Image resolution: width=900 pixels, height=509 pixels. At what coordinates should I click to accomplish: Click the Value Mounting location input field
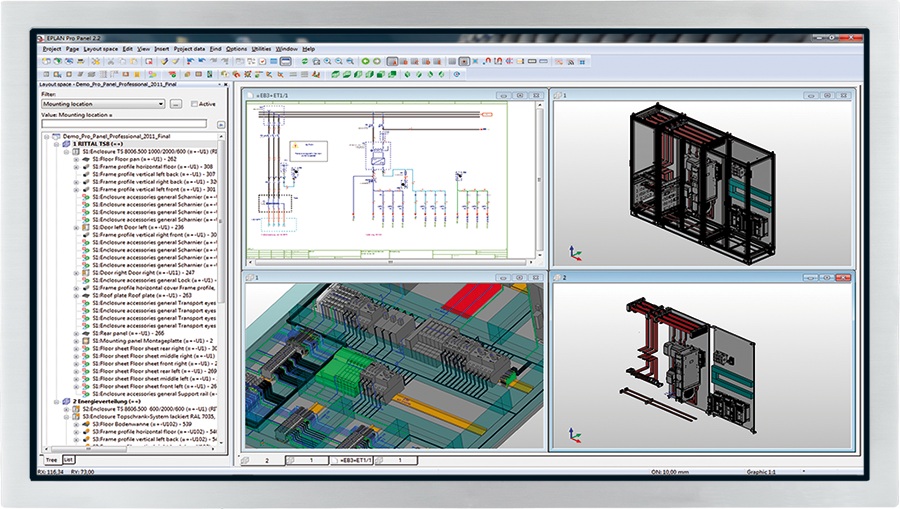point(123,124)
